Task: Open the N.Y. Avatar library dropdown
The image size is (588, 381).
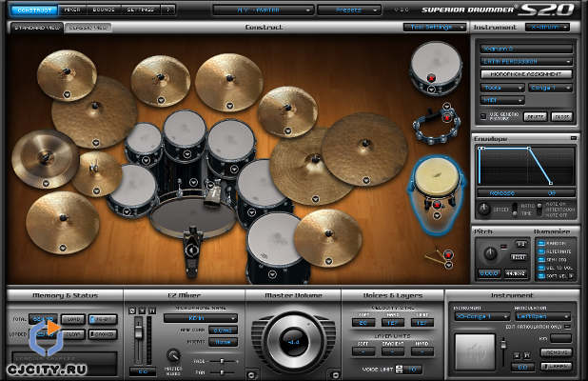Action: pyautogui.click(x=263, y=10)
